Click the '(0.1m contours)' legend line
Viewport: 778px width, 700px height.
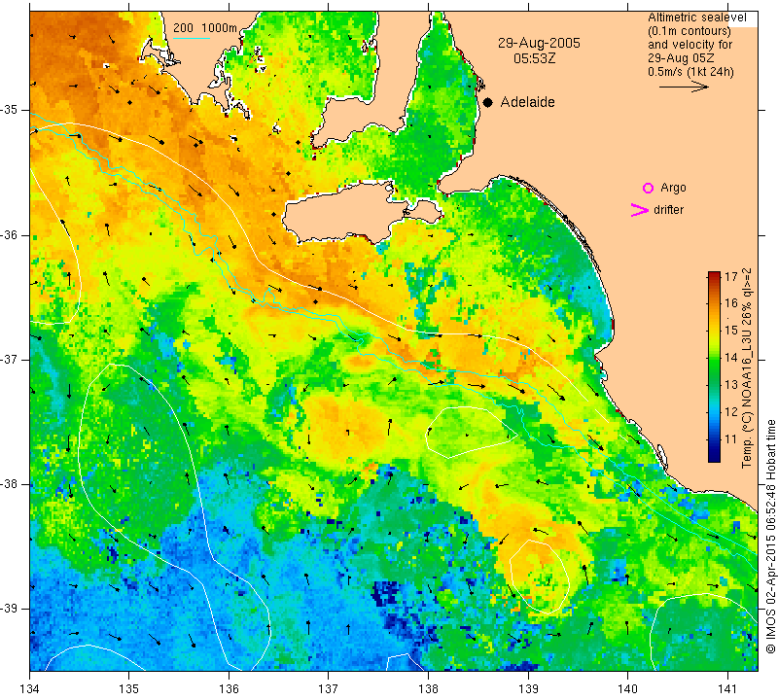[690, 31]
